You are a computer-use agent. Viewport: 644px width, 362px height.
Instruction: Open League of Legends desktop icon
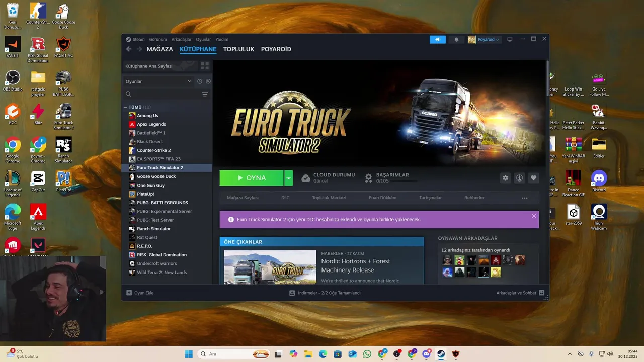click(13, 184)
